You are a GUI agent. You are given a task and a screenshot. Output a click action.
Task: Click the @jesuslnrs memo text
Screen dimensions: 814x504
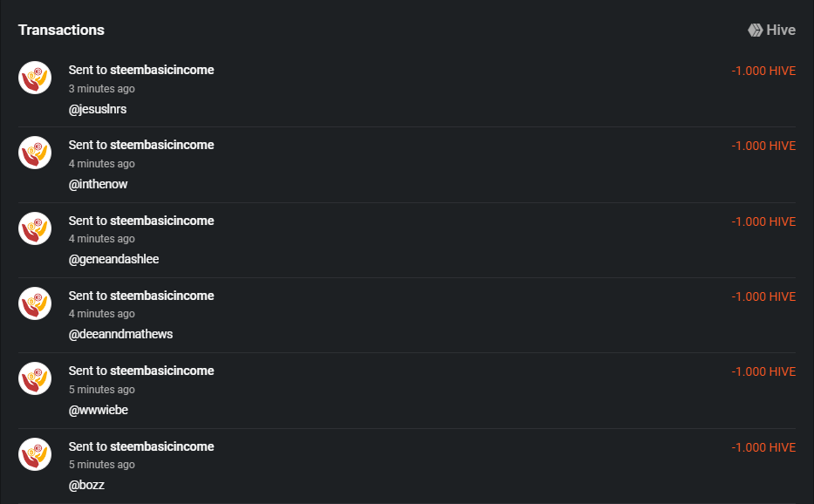coord(98,109)
